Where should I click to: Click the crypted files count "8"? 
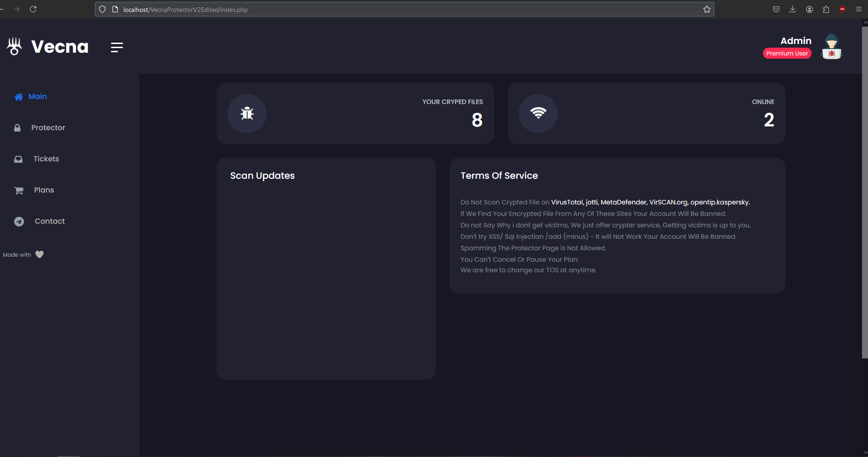tap(477, 120)
